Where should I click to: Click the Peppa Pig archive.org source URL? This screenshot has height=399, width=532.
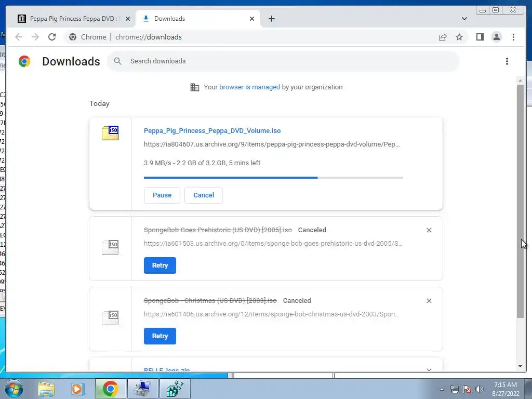(x=272, y=144)
